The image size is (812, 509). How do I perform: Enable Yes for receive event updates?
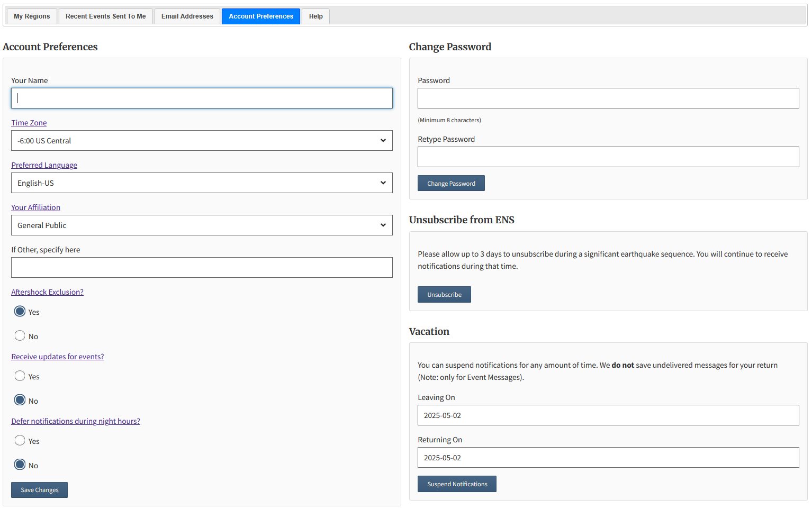[20, 376]
